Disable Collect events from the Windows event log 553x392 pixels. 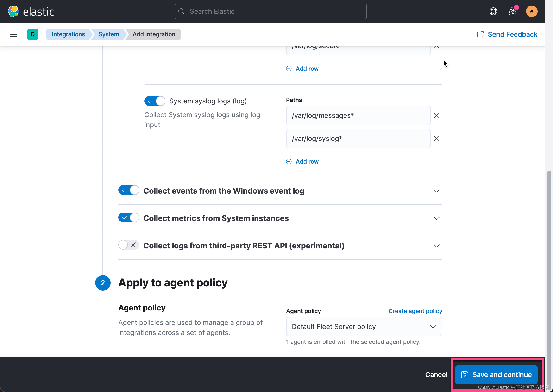coord(129,190)
